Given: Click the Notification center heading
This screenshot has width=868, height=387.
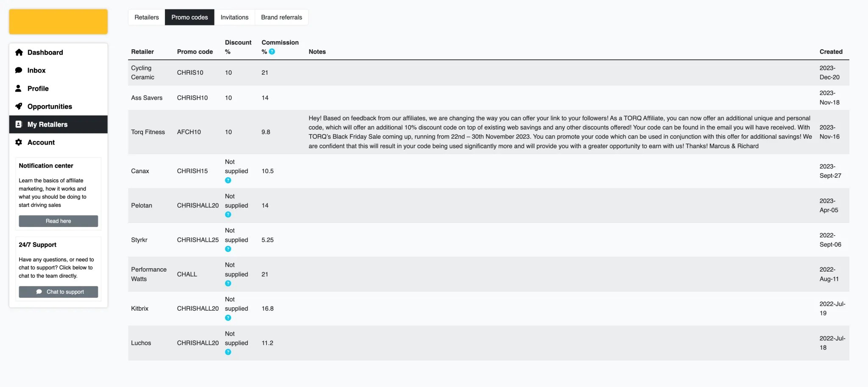Looking at the screenshot, I should click(46, 165).
